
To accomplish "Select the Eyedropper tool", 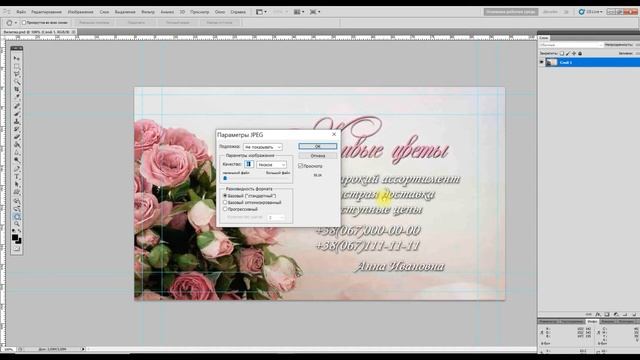I will (x=17, y=96).
